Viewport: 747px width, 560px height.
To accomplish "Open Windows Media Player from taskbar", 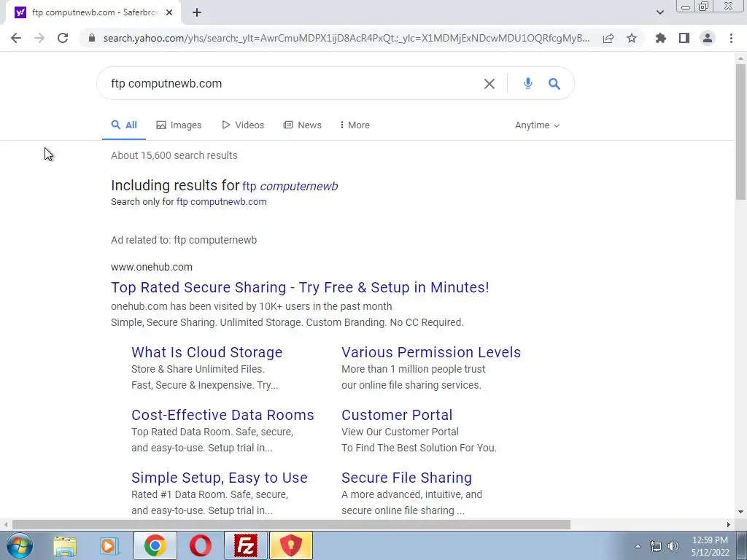I will 109,545.
